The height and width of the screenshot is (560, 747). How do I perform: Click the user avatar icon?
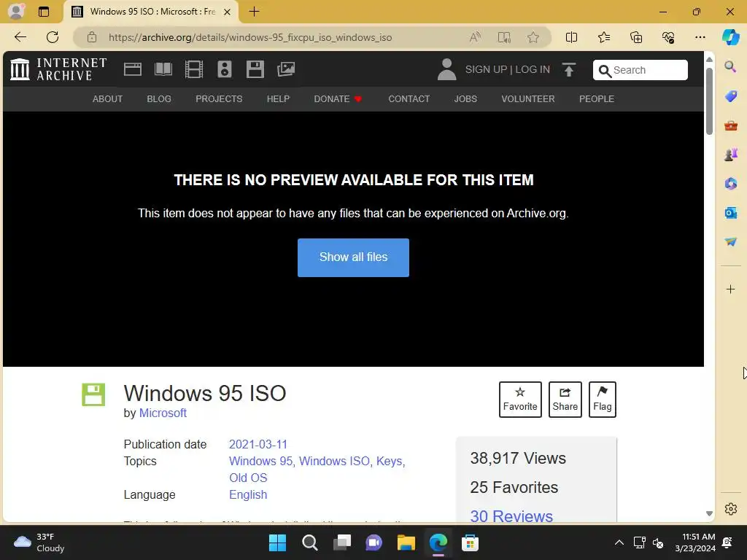coord(446,69)
